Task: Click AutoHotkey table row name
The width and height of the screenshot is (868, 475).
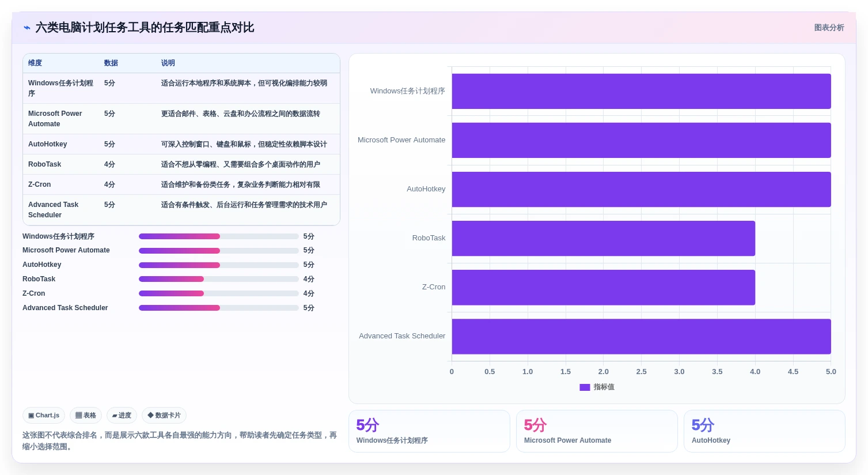Action: 48,144
